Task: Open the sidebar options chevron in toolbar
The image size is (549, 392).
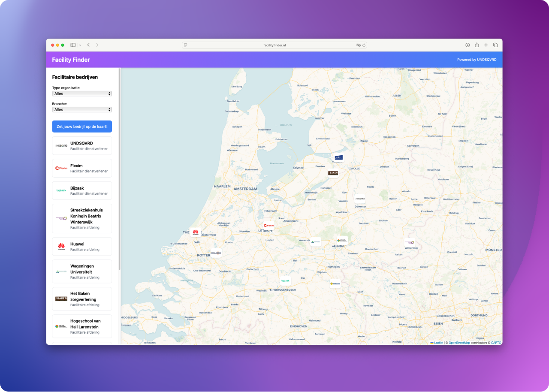Action: click(x=80, y=45)
